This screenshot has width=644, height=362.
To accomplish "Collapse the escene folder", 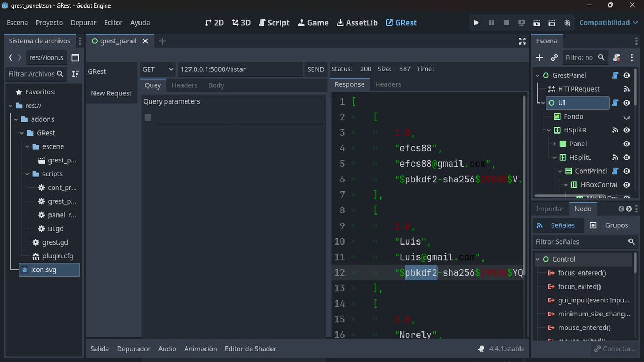I will (x=27, y=146).
